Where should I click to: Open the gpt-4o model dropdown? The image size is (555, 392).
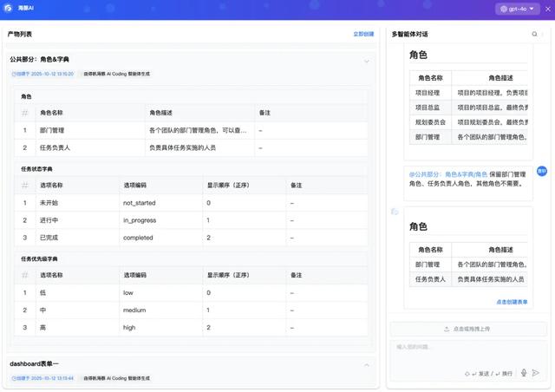(518, 9)
